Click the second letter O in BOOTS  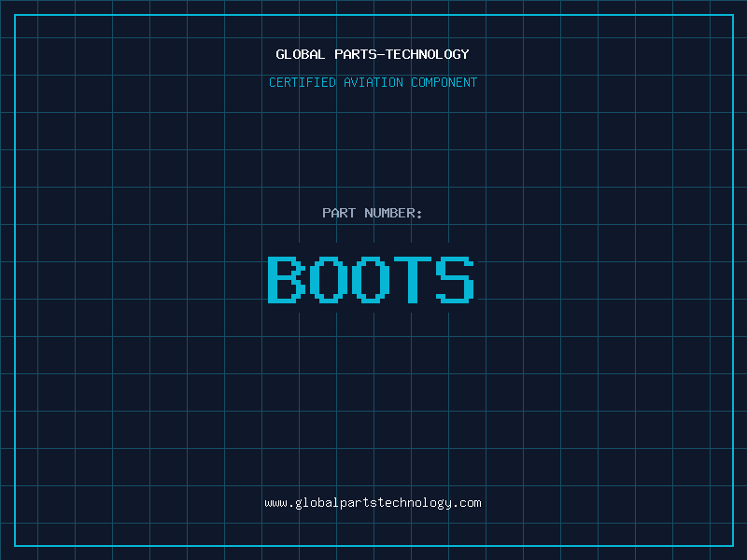371,280
